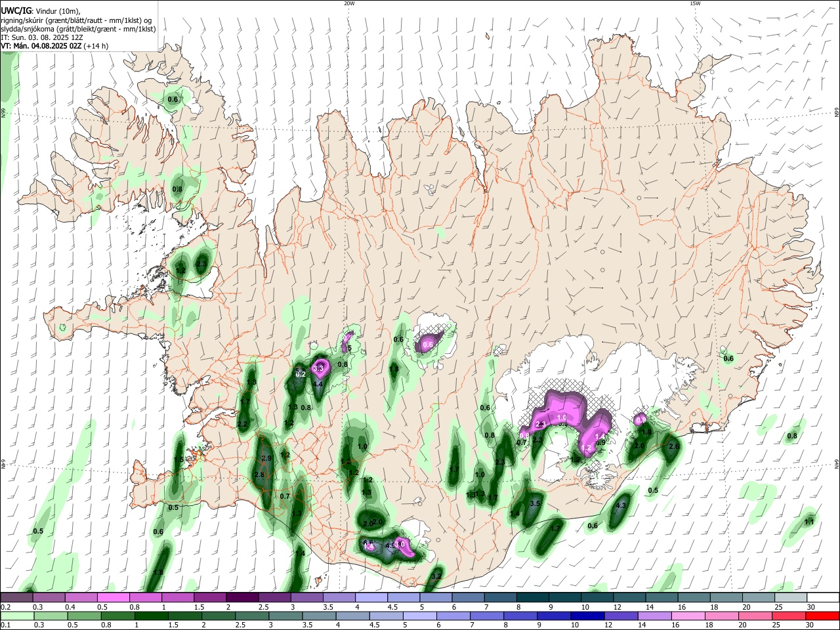Click the '(+14 h)' forecast offset text
840x630 pixels.
click(x=96, y=46)
